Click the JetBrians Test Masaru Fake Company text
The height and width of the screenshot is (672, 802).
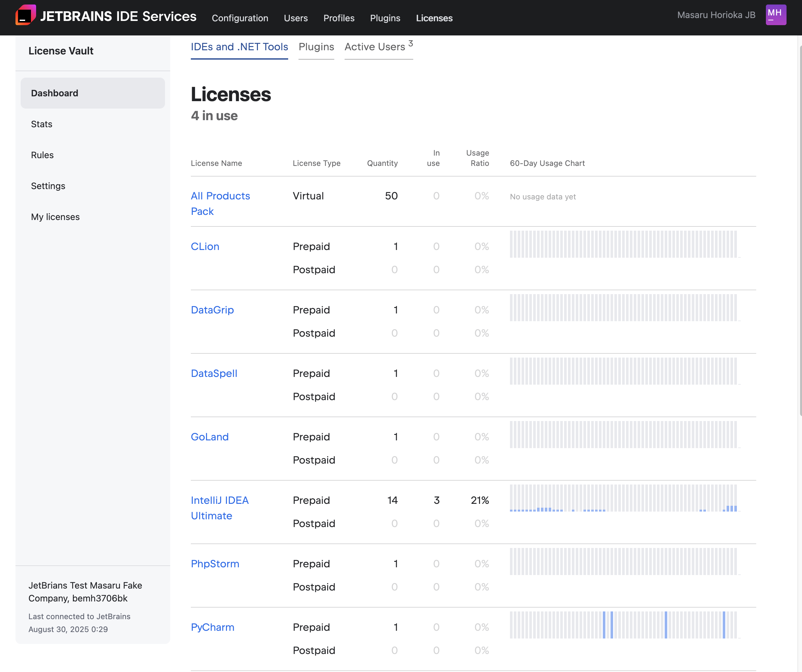85,592
